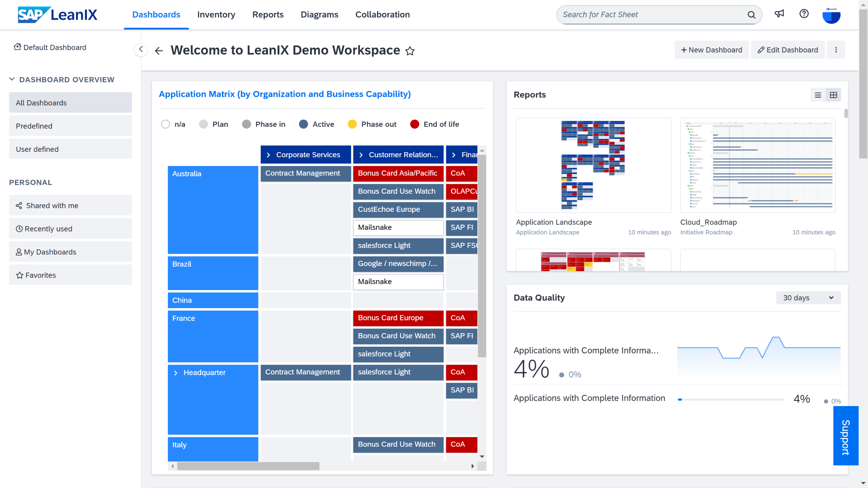Open the help question mark icon
Viewport: 868px width, 488px height.
(804, 14)
